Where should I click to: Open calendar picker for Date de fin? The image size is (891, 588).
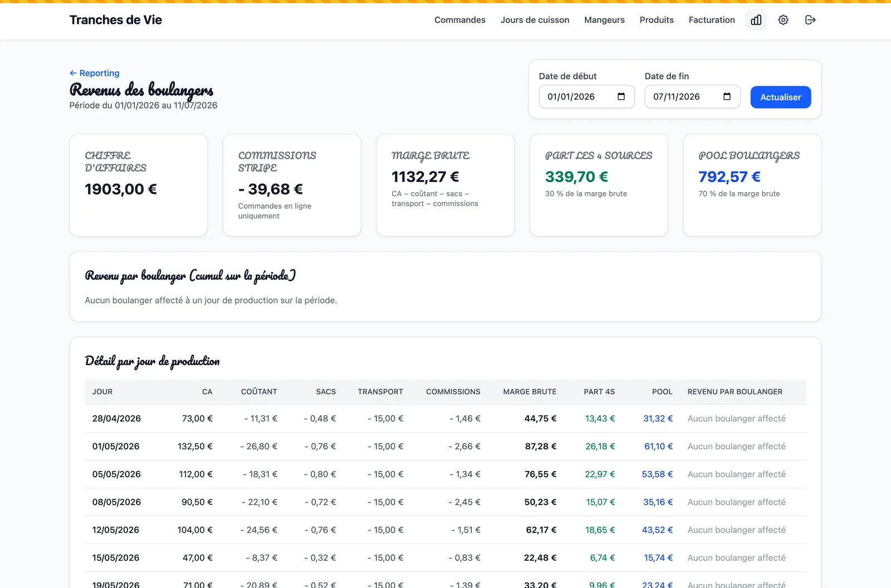[727, 97]
